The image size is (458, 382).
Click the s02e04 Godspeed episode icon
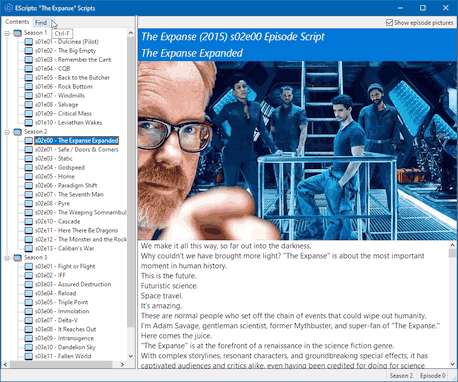click(29, 168)
